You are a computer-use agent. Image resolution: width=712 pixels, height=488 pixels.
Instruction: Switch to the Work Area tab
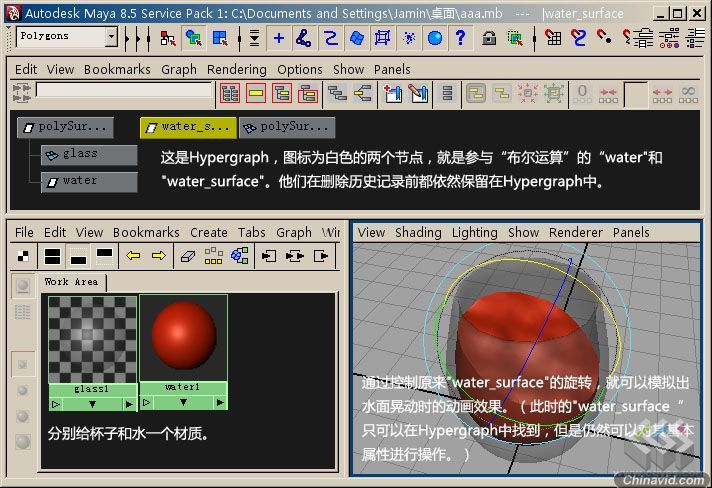point(72,282)
